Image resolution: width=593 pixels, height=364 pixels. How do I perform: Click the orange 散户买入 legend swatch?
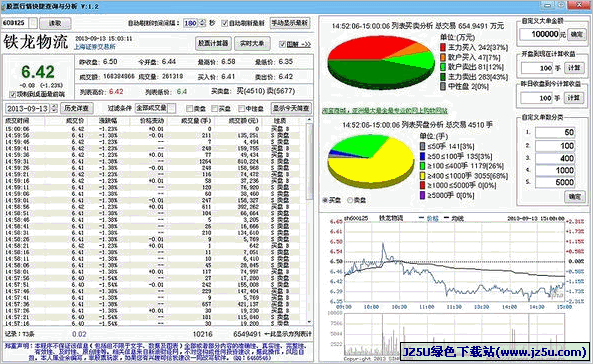[x=443, y=57]
